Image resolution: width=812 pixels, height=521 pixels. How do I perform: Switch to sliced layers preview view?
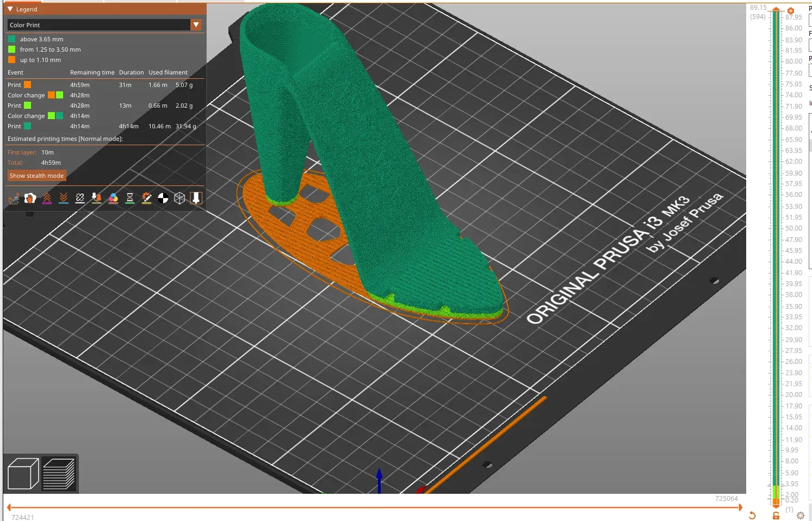(x=59, y=474)
